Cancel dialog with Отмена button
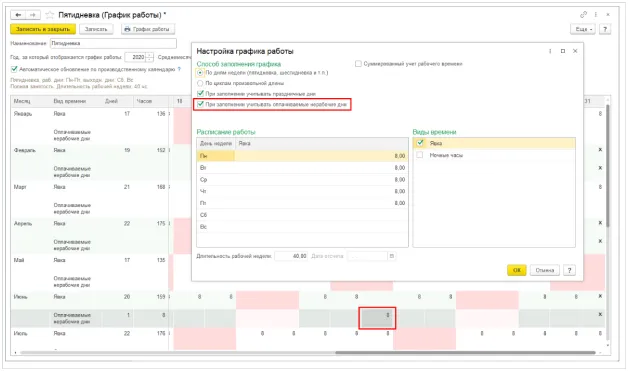 pyautogui.click(x=545, y=270)
